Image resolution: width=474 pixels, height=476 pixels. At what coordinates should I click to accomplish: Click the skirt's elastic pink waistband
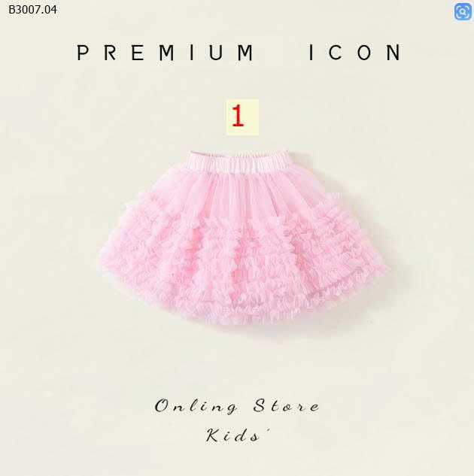(x=239, y=162)
